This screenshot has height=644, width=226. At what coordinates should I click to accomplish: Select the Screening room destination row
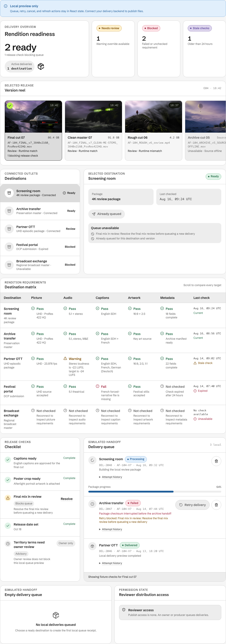tap(40, 193)
